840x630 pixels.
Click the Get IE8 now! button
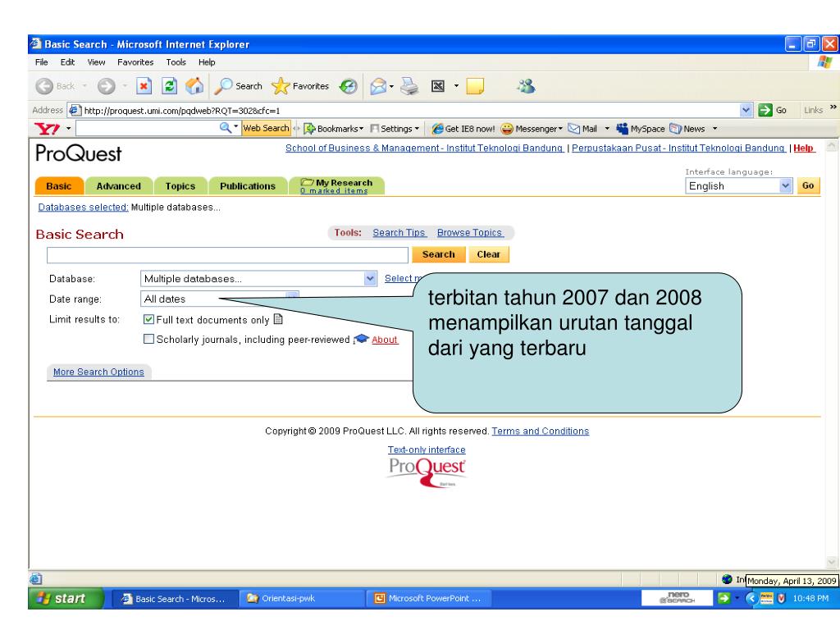coord(463,129)
